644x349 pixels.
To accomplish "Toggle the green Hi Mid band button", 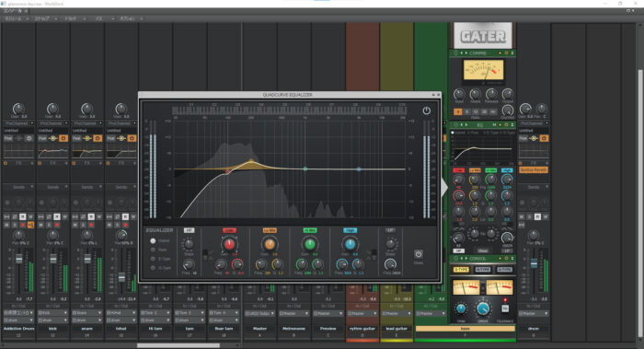I will [310, 230].
